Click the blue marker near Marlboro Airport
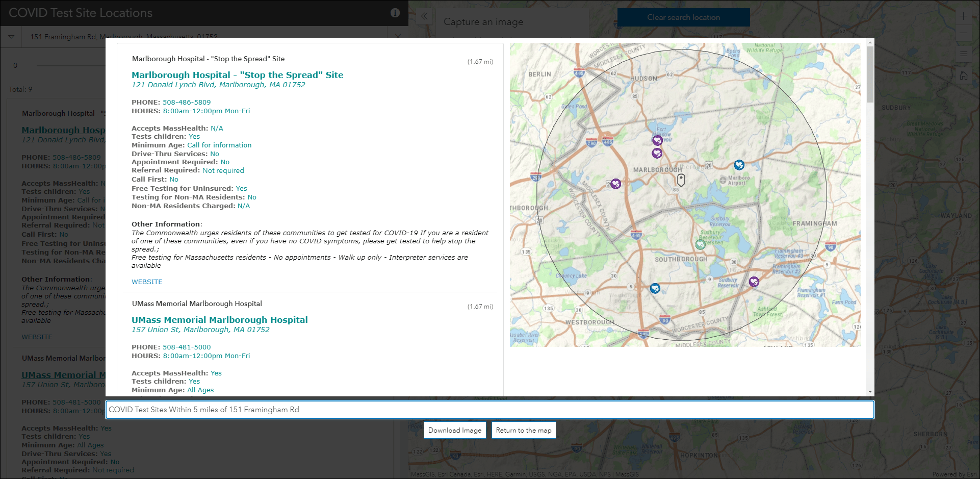The width and height of the screenshot is (980, 479). (x=739, y=165)
